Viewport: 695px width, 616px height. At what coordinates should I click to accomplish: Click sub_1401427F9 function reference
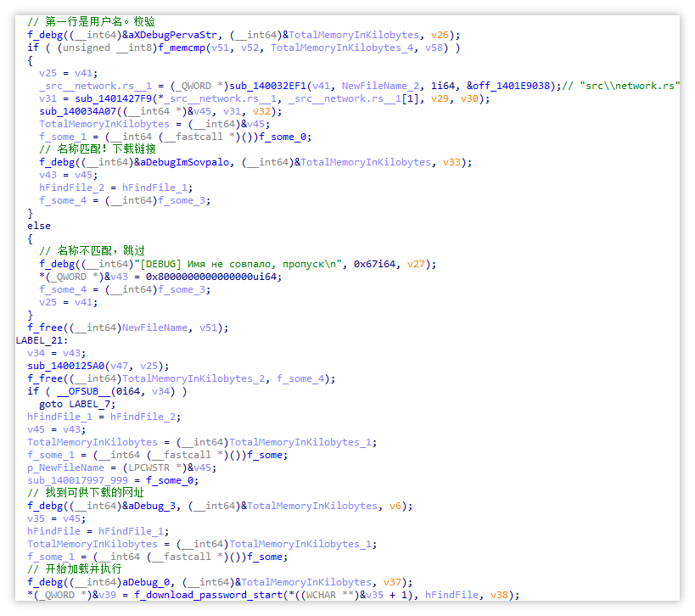point(113,98)
